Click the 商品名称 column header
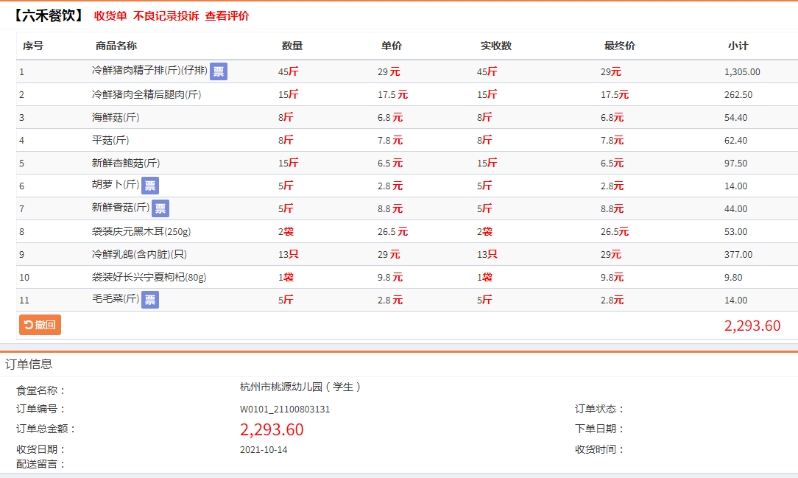This screenshot has height=478, width=798. pos(116,46)
